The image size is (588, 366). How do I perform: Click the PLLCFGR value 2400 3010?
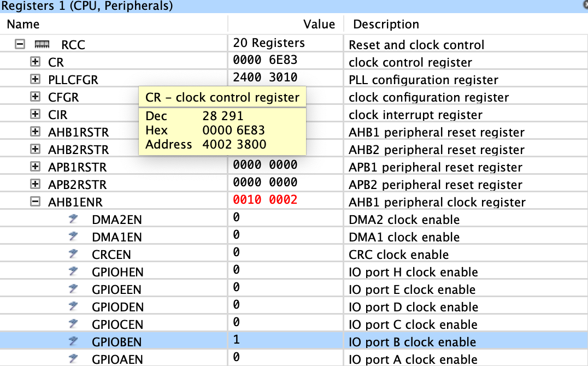265,78
